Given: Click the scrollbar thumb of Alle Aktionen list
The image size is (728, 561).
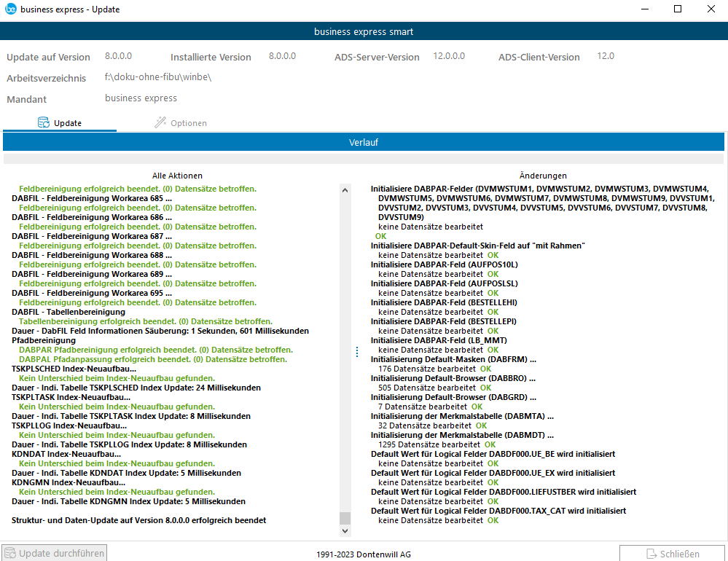Looking at the screenshot, I should [x=345, y=517].
